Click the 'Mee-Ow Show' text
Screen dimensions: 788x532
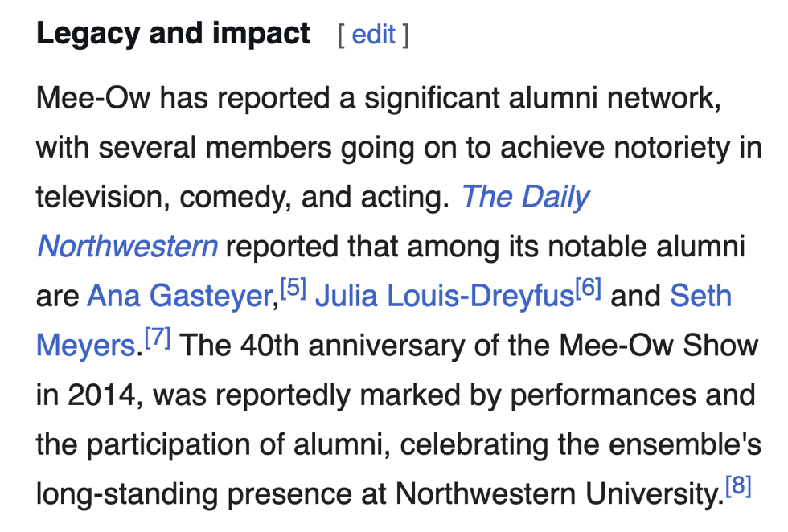[x=658, y=346]
